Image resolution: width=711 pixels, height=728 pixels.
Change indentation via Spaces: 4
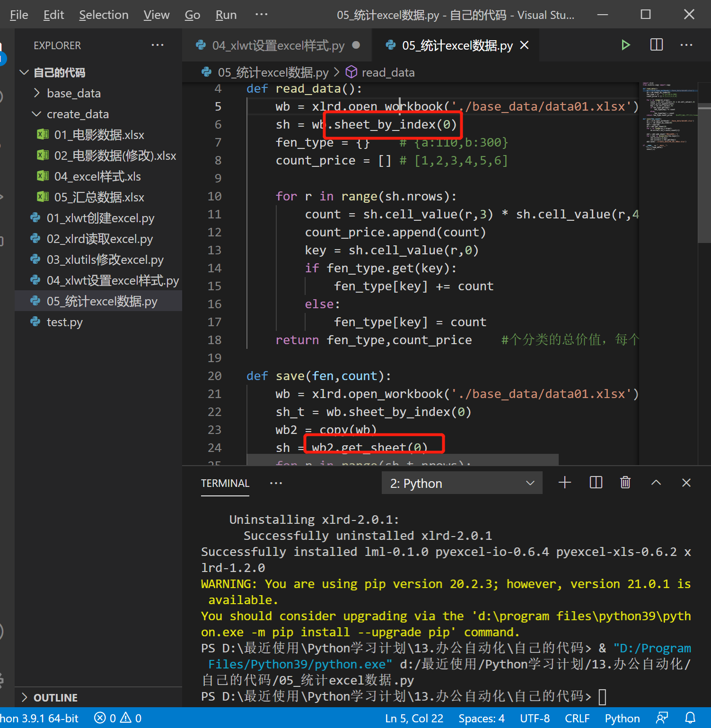click(481, 718)
